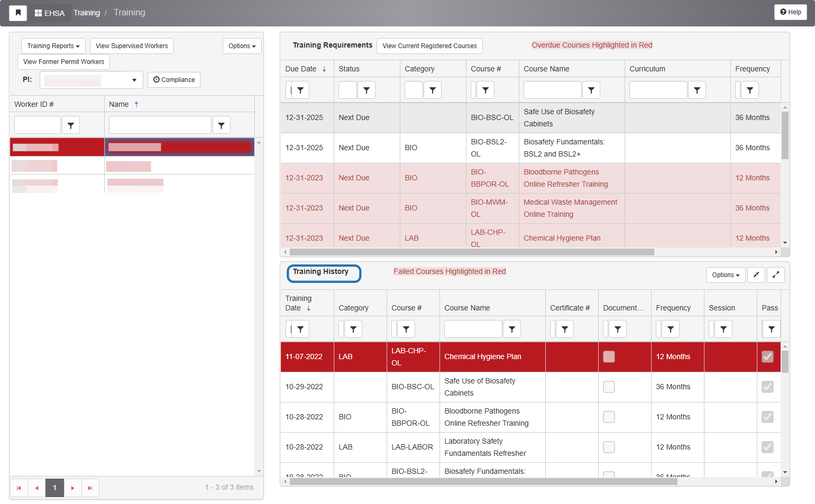Filter Training Requirements by Course Name
815x504 pixels.
[591, 90]
